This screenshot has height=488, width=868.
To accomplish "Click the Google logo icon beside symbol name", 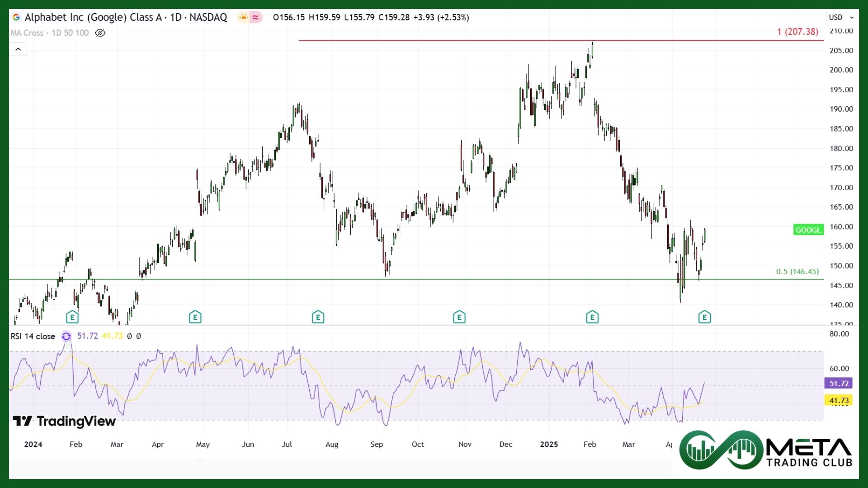I will coord(16,17).
